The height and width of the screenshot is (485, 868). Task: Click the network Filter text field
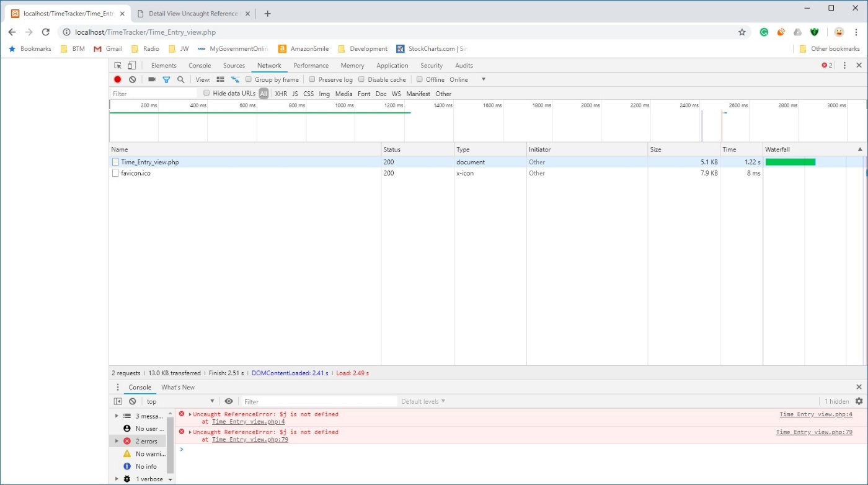pyautogui.click(x=154, y=94)
